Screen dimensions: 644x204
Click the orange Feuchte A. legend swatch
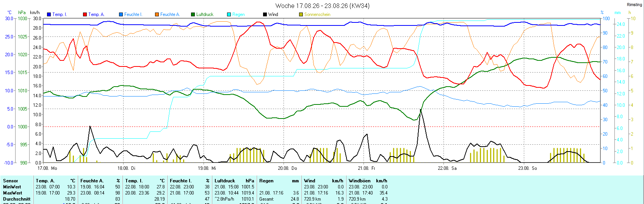[157, 14]
